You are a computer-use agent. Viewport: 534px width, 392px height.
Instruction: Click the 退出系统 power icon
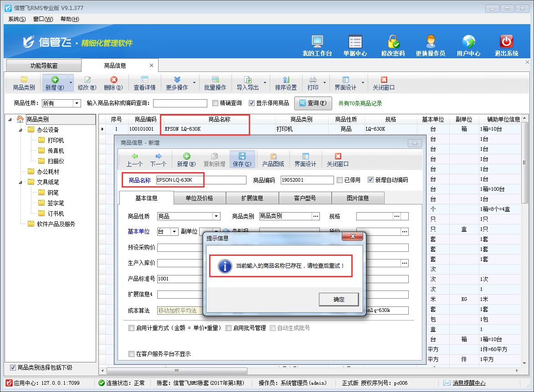tap(506, 42)
